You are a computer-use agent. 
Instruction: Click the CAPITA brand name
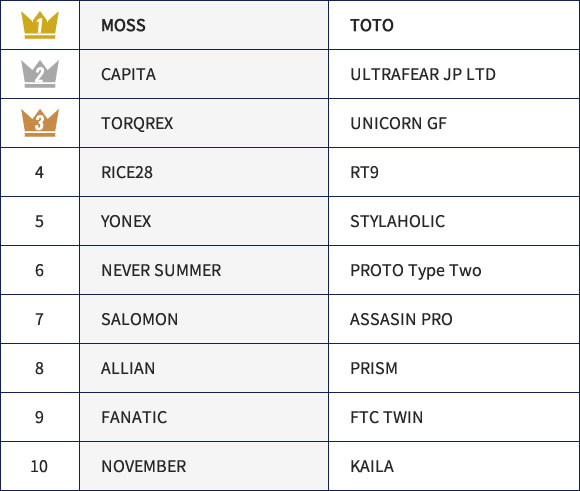point(128,74)
